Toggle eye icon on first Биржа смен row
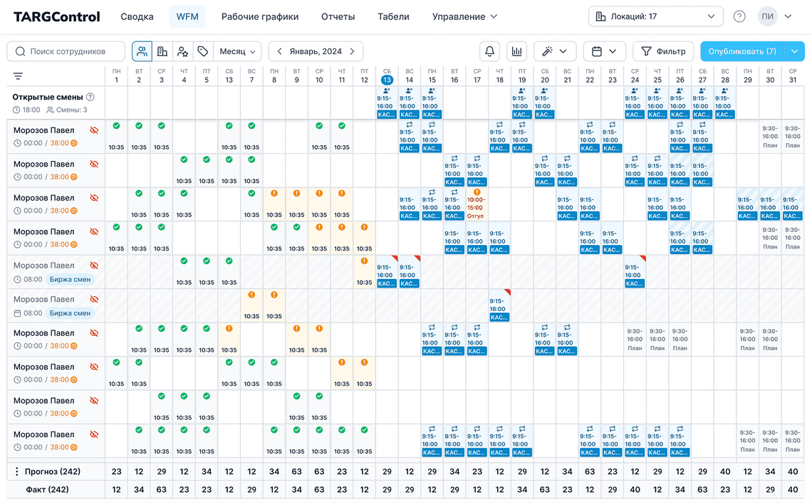Image resolution: width=812 pixels, height=504 pixels. [x=94, y=266]
